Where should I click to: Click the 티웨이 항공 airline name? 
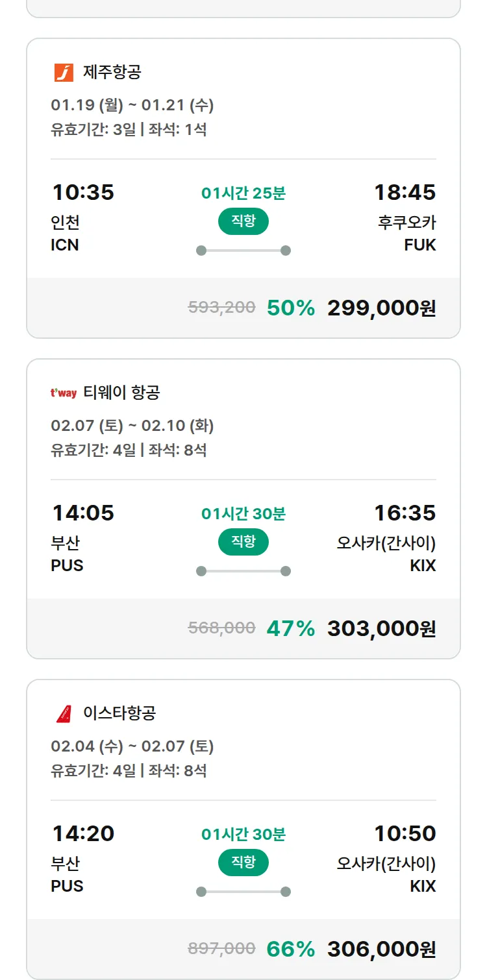click(121, 393)
